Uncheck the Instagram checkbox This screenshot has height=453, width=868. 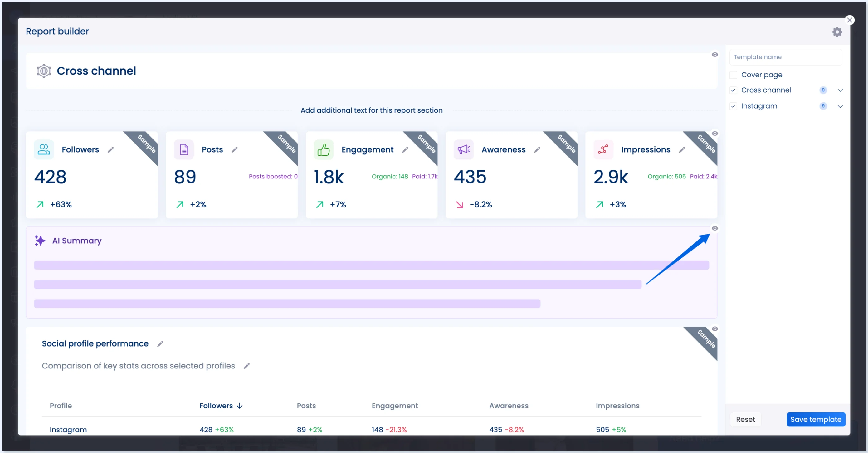pyautogui.click(x=733, y=106)
